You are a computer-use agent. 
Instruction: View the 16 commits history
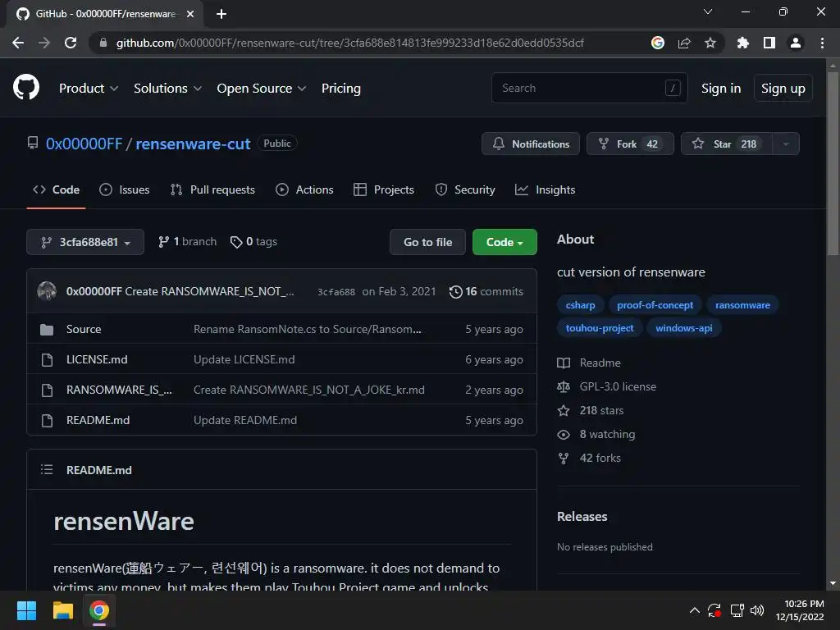486,291
